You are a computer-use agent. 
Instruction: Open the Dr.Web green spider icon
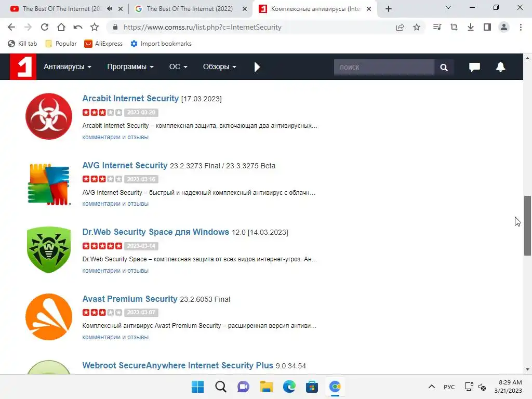tap(49, 250)
